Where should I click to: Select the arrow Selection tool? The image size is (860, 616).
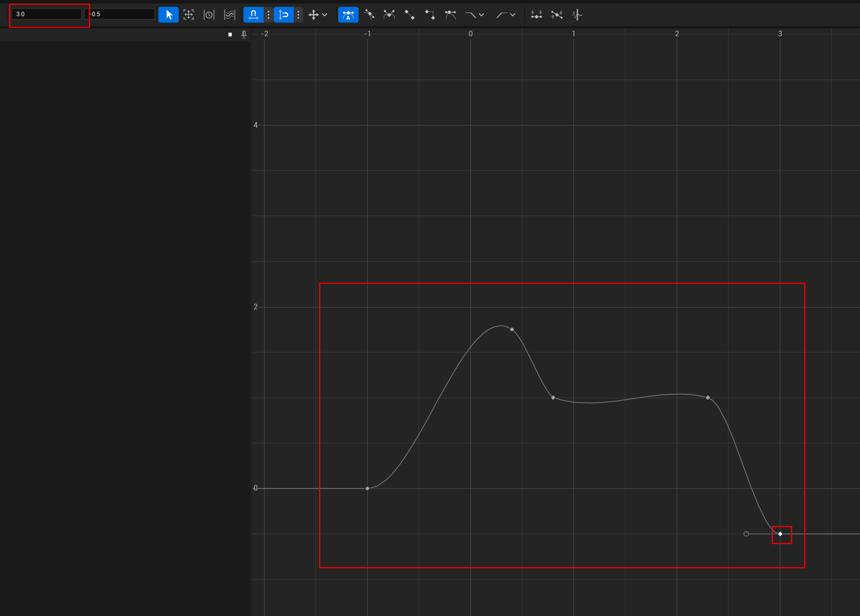pos(169,15)
